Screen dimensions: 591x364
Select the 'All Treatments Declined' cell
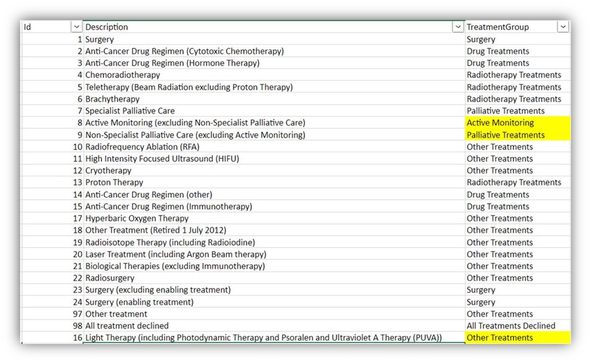(x=518, y=325)
